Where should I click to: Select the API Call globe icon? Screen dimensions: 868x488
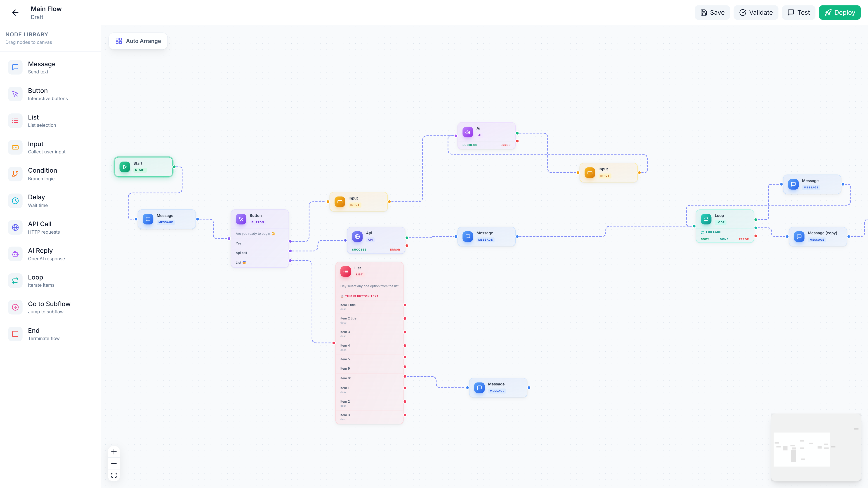coord(15,227)
